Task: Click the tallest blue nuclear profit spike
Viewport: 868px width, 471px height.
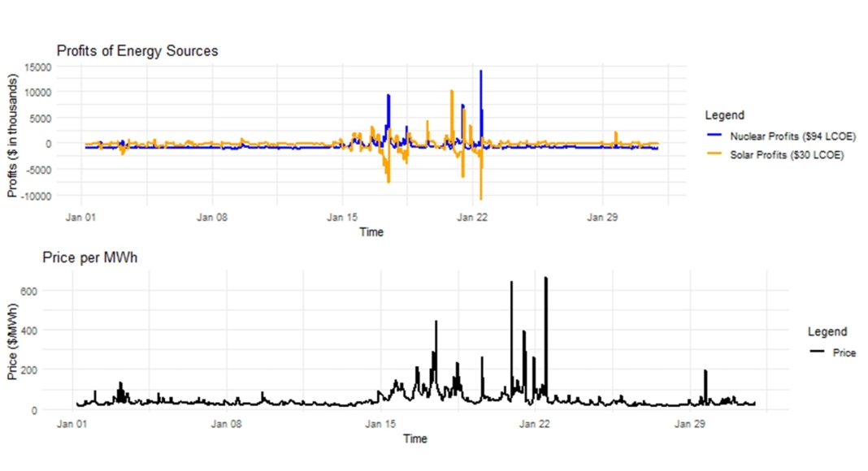Action: pyautogui.click(x=481, y=73)
